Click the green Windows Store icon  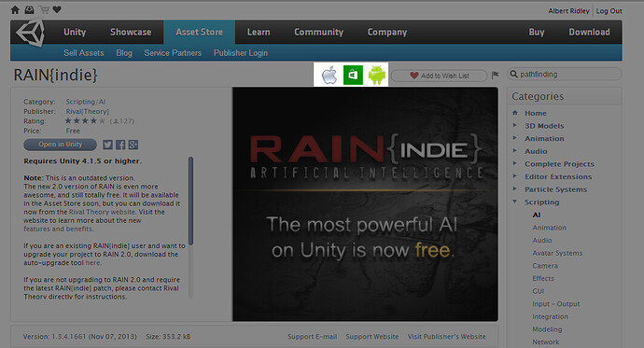tap(353, 75)
